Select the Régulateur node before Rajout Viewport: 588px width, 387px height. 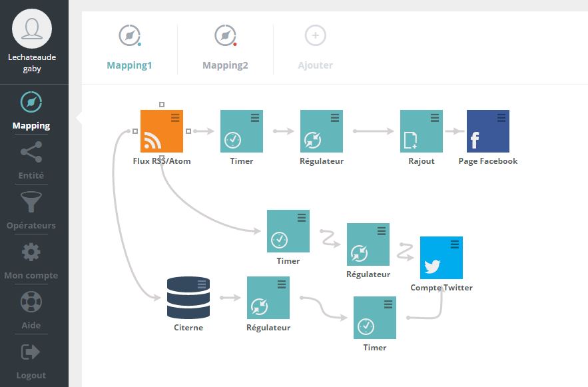[322, 131]
